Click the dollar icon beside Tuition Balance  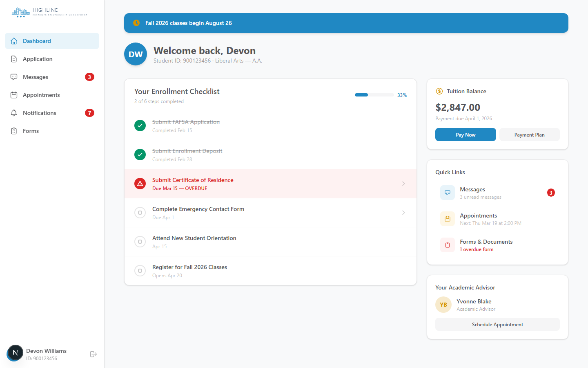pos(440,91)
